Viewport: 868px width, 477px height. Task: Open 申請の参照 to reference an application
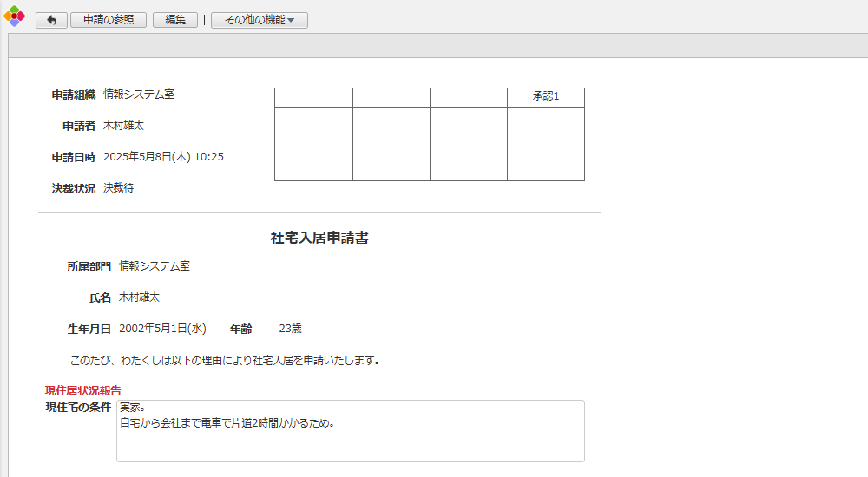point(108,20)
